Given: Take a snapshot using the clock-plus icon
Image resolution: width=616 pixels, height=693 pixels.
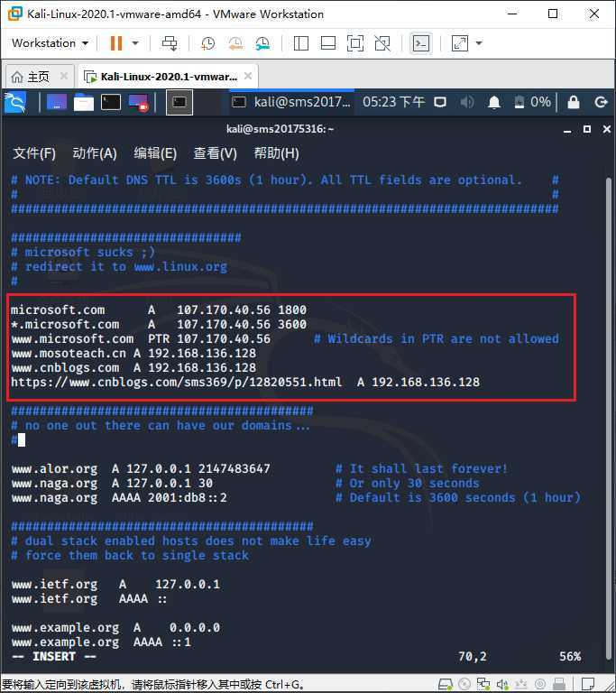Looking at the screenshot, I should point(207,43).
